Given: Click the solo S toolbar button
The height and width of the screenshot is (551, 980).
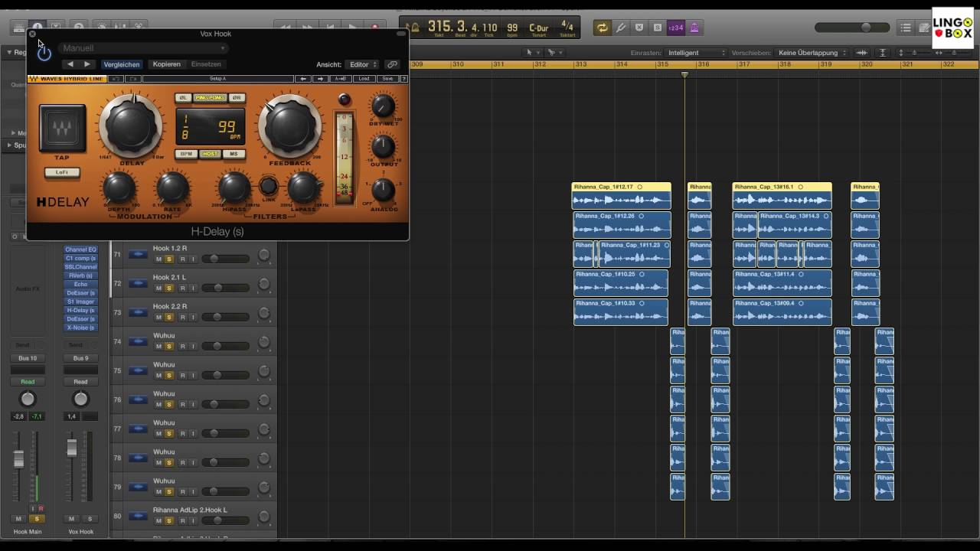Looking at the screenshot, I should pyautogui.click(x=657, y=28).
